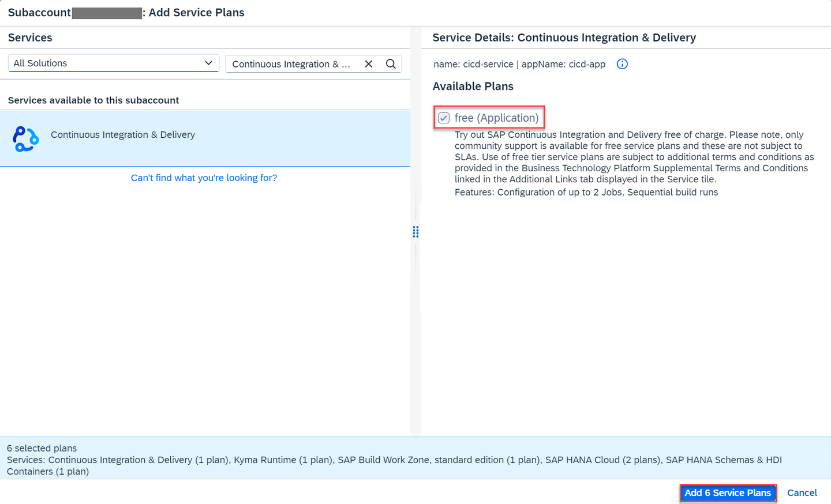Image resolution: width=831 pixels, height=504 pixels.
Task: Open the "Can't find what you're looking for?" link
Action: pos(204,178)
